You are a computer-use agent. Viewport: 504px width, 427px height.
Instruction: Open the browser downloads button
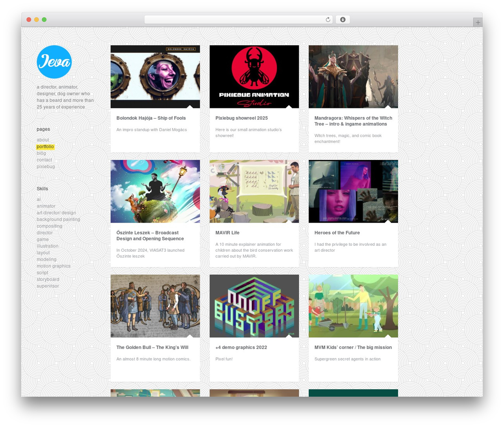pos(343,20)
